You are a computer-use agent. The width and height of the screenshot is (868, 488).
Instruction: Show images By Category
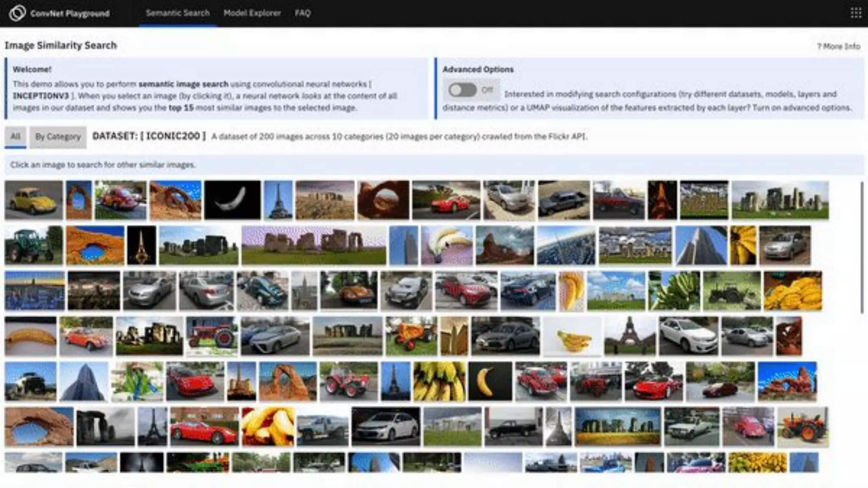point(58,137)
